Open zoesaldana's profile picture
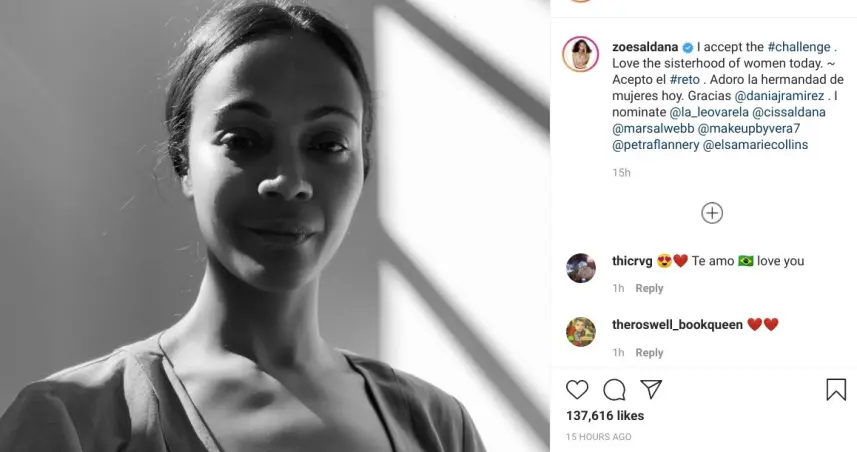Screen dimensions: 857x452 pos(581,55)
